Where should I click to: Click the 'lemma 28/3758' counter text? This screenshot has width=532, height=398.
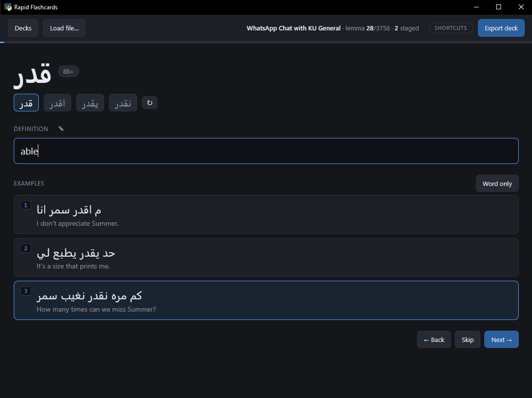367,28
